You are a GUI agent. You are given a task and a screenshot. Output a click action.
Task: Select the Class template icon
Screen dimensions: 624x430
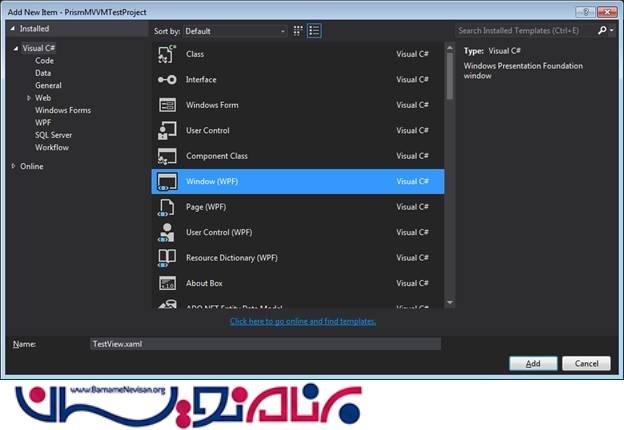point(167,54)
